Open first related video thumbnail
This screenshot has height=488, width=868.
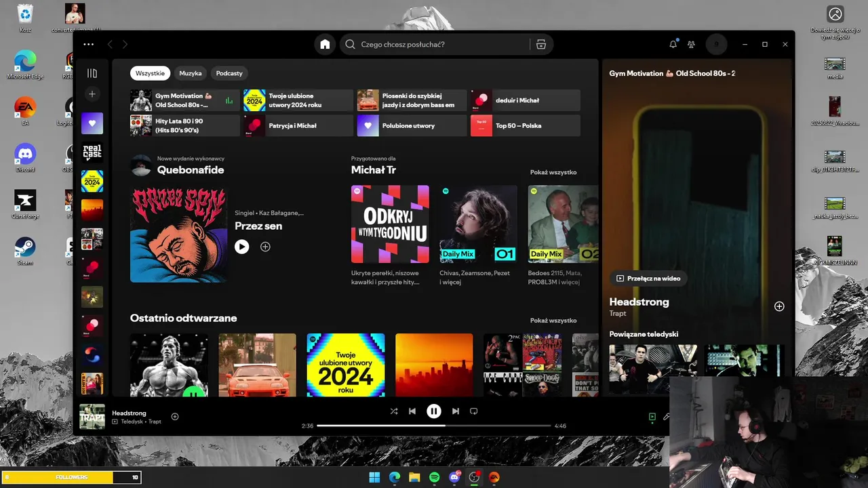coord(653,369)
